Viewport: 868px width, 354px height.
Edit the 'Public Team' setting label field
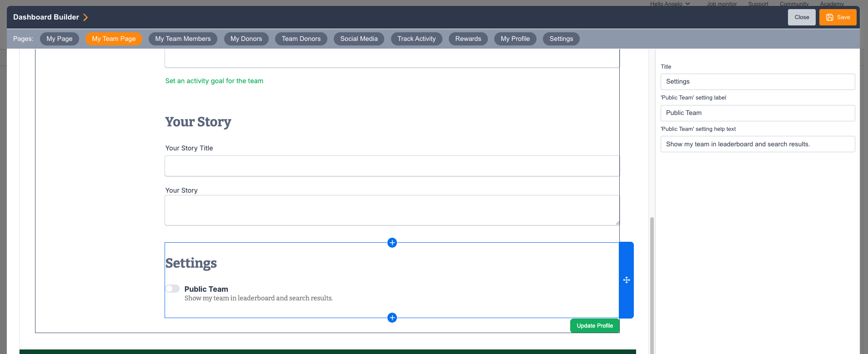click(x=758, y=113)
